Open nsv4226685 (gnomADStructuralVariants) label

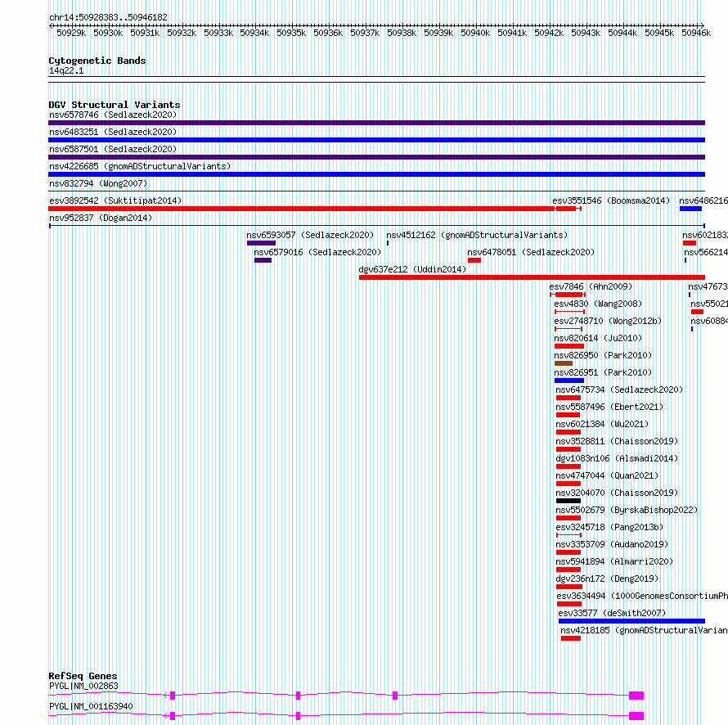[x=140, y=166]
